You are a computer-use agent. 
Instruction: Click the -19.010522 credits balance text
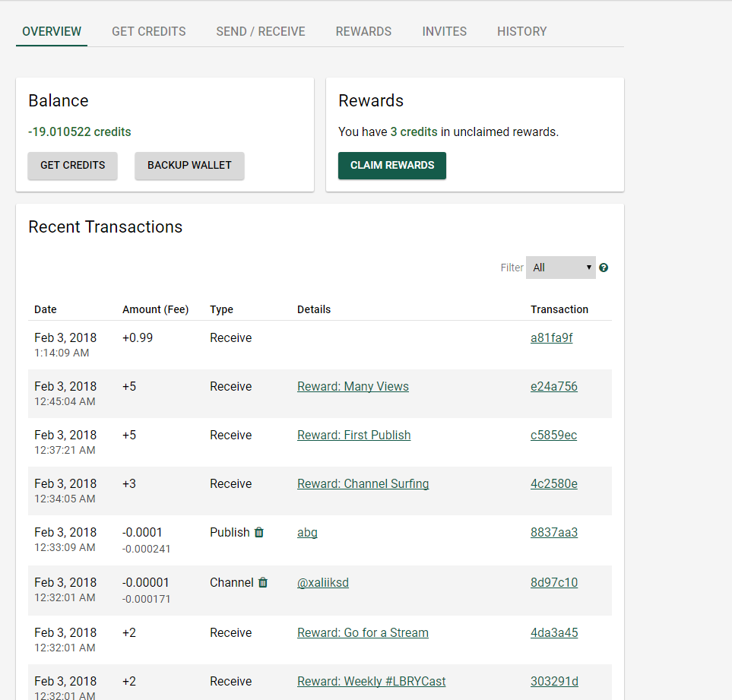79,131
